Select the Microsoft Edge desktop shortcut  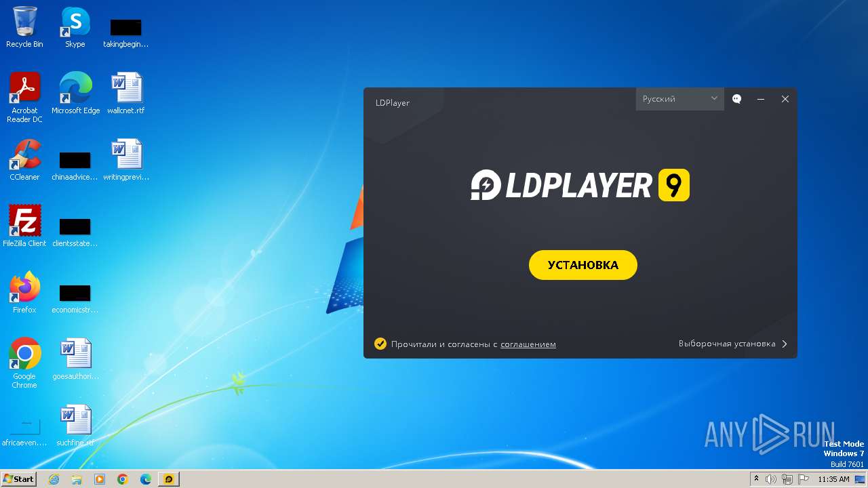click(x=75, y=94)
